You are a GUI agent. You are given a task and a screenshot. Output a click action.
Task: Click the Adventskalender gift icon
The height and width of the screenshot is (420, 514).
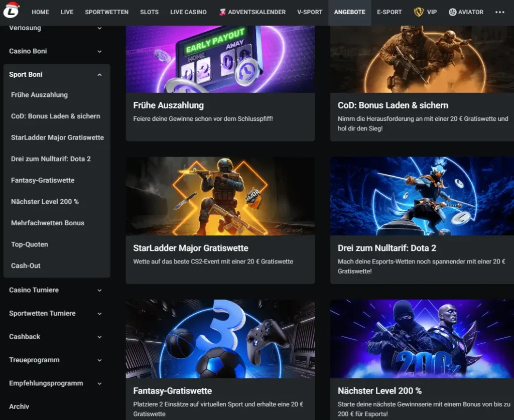point(222,12)
